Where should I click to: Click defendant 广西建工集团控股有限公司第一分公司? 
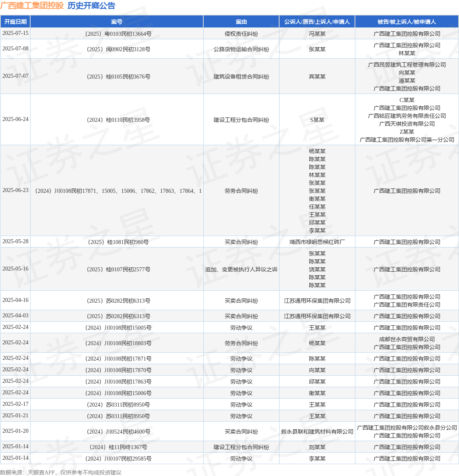coord(407,140)
